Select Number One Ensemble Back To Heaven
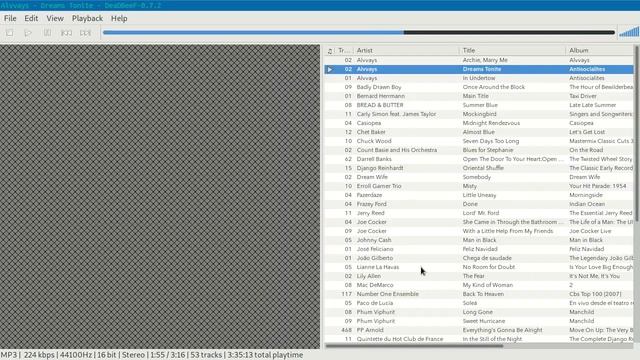Viewport: 640px width, 360px height. coord(479,294)
